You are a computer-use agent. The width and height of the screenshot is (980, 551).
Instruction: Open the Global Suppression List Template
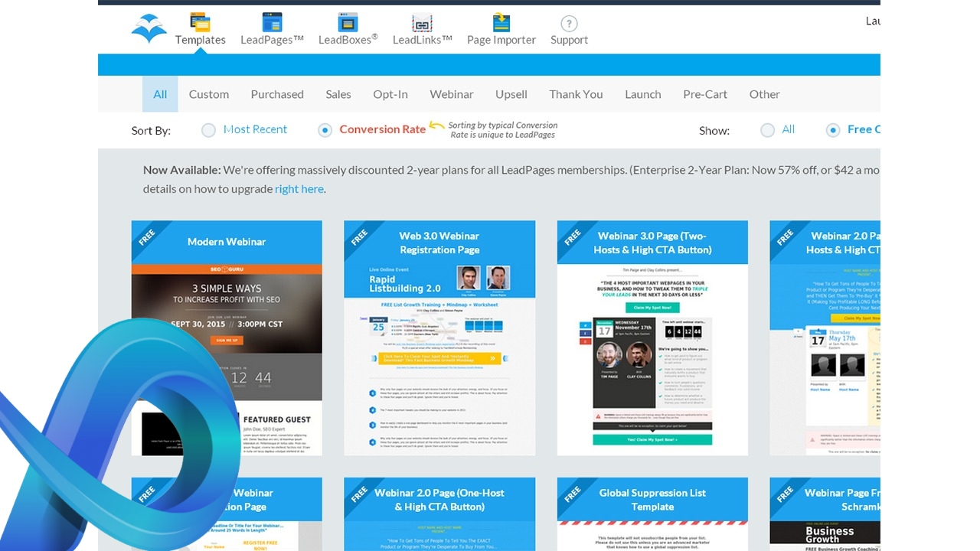[652, 514]
